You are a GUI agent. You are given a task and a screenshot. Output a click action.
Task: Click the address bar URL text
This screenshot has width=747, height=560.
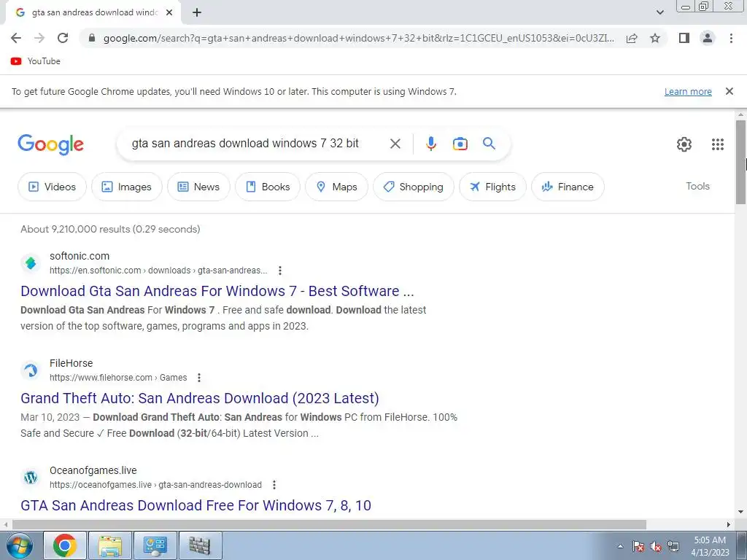click(358, 38)
